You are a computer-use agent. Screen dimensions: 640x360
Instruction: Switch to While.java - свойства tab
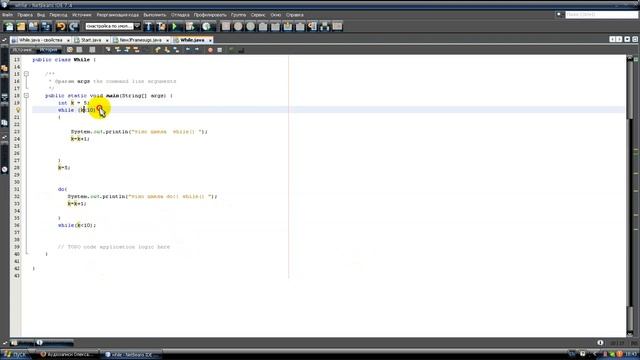[x=40, y=40]
